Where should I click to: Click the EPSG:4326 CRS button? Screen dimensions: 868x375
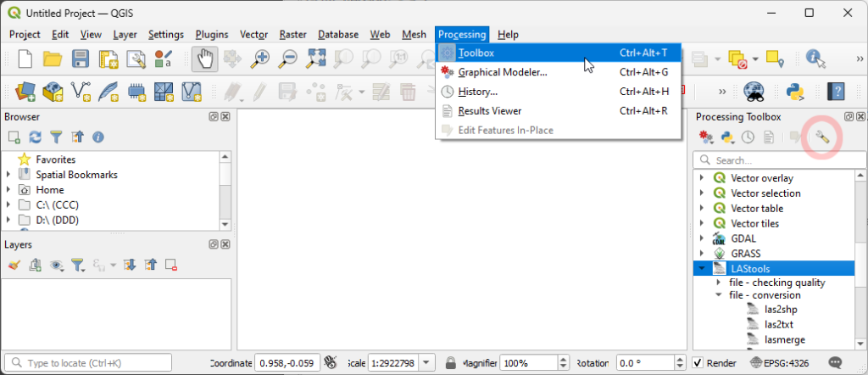pos(781,363)
